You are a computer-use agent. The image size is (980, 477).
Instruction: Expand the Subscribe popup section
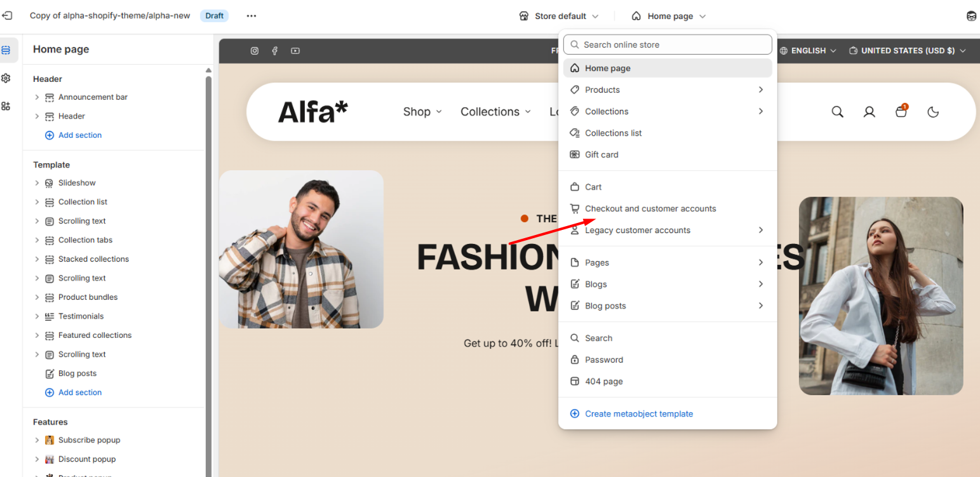pos(37,440)
